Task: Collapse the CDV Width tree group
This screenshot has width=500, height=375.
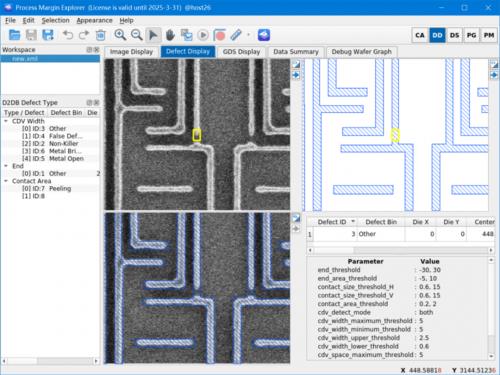Action: tap(6, 121)
